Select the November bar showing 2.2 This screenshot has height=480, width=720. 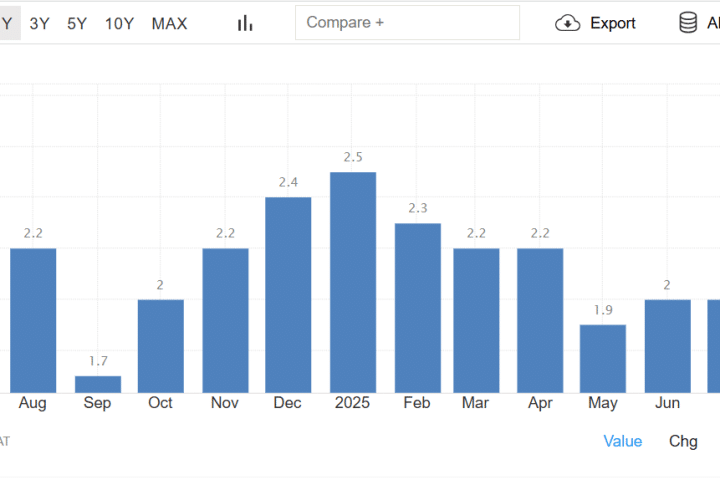click(x=225, y=320)
